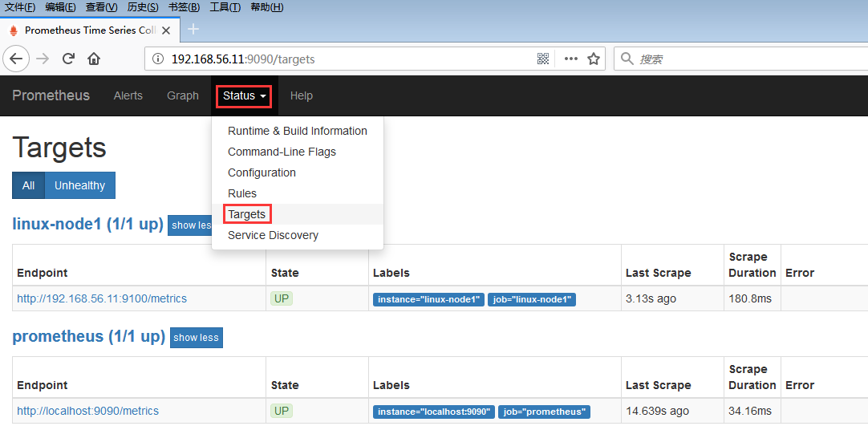
Task: Choose Targets from Status menu
Action: 298,214
